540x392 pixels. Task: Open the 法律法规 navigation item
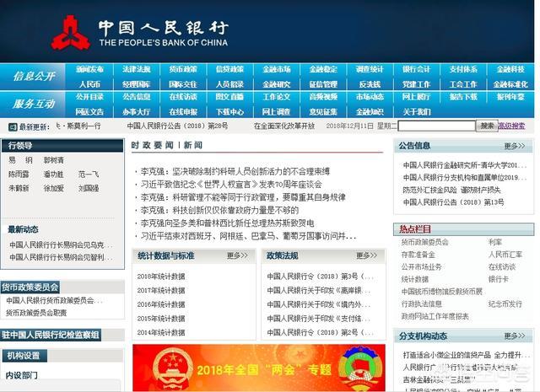[137, 69]
